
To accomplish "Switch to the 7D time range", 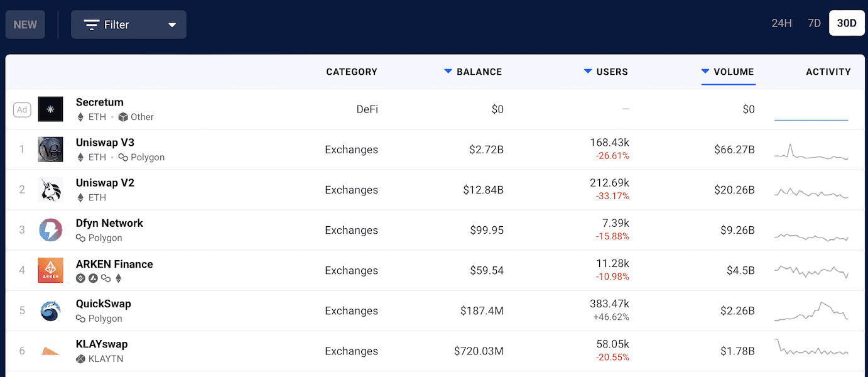I will [813, 23].
